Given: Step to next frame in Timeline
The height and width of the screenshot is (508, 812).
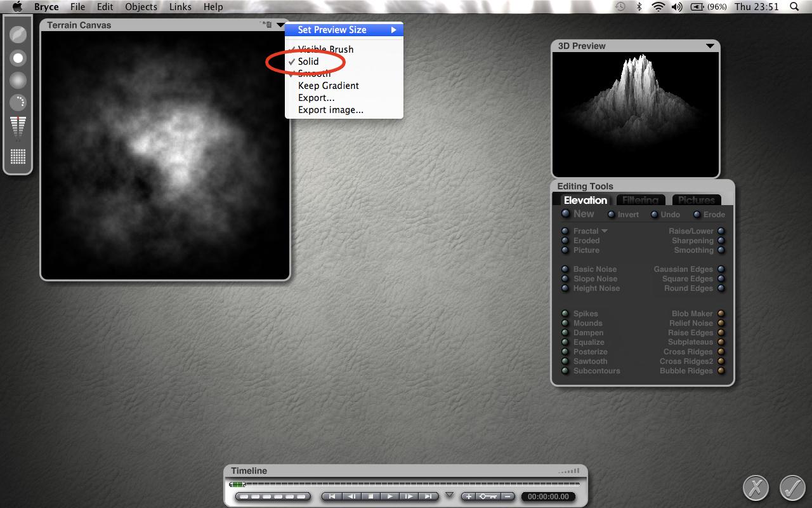Looking at the screenshot, I should click(409, 497).
